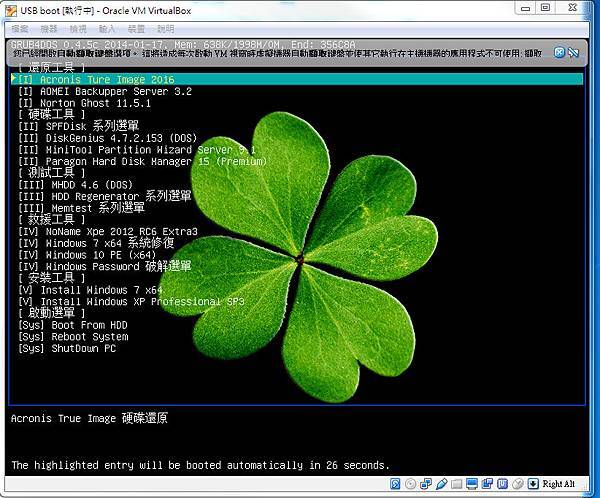Click the keyboard capture arrow icon
This screenshot has height=498, width=600.
tap(533, 484)
